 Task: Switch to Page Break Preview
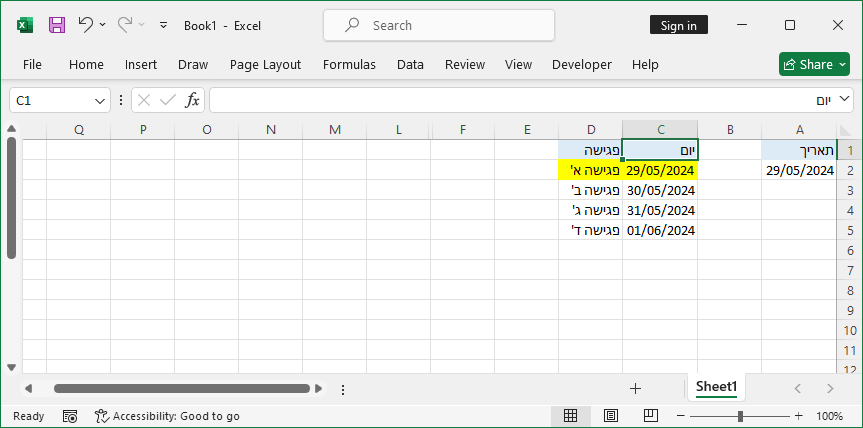(x=649, y=416)
